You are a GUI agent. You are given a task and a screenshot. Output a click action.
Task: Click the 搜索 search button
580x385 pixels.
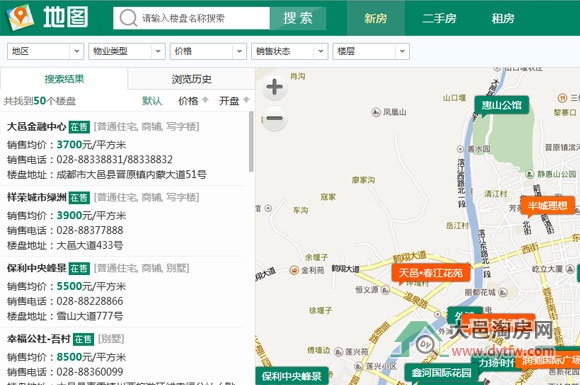298,18
